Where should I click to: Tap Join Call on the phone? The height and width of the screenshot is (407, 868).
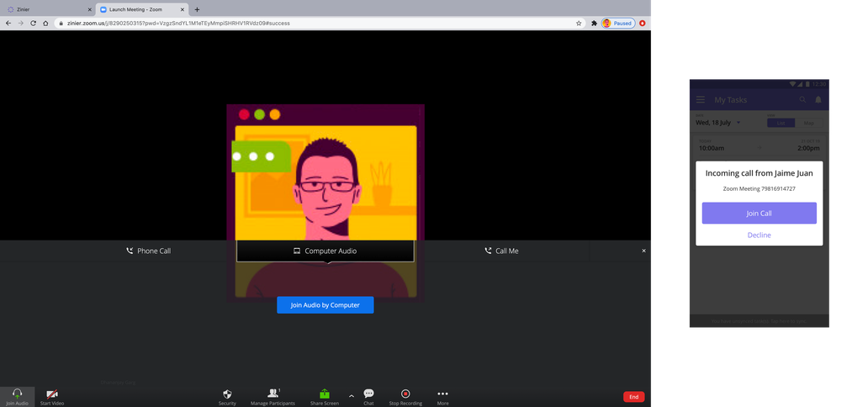[759, 214]
